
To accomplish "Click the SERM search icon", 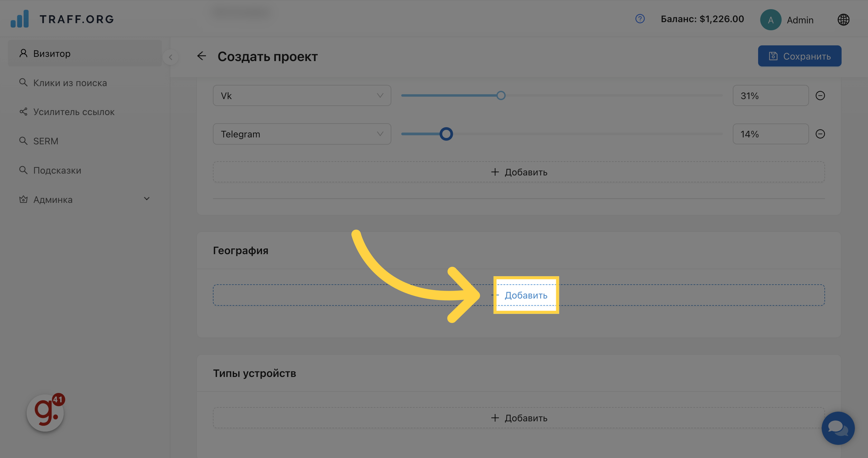I will tap(23, 141).
